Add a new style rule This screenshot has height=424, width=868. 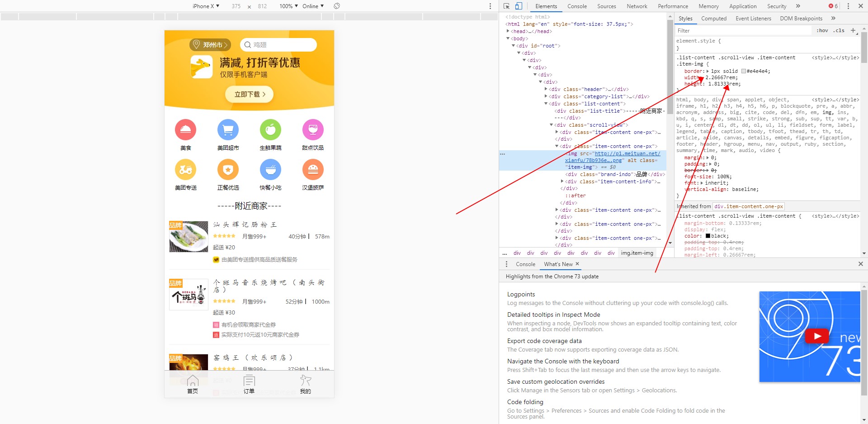pyautogui.click(x=853, y=30)
